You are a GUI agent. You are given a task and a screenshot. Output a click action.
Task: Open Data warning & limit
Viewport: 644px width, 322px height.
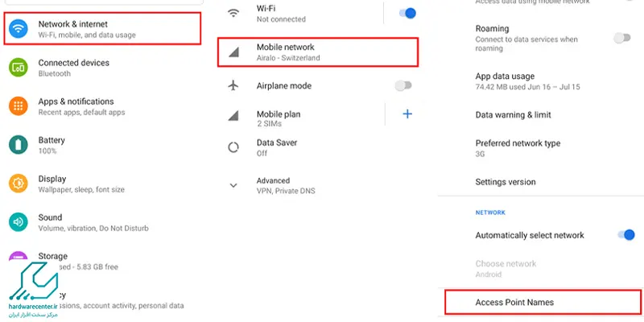(x=540, y=114)
